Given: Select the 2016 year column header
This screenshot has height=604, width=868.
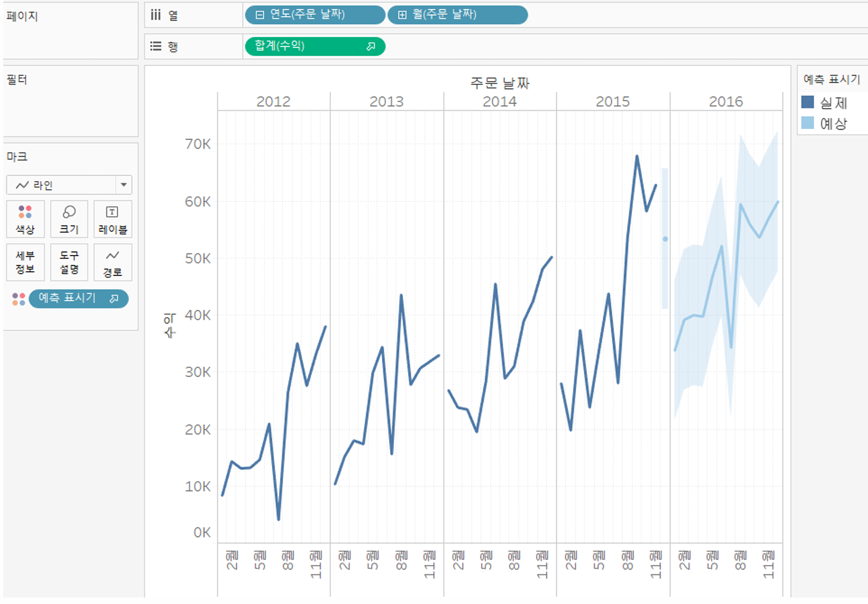Looking at the screenshot, I should [x=726, y=102].
